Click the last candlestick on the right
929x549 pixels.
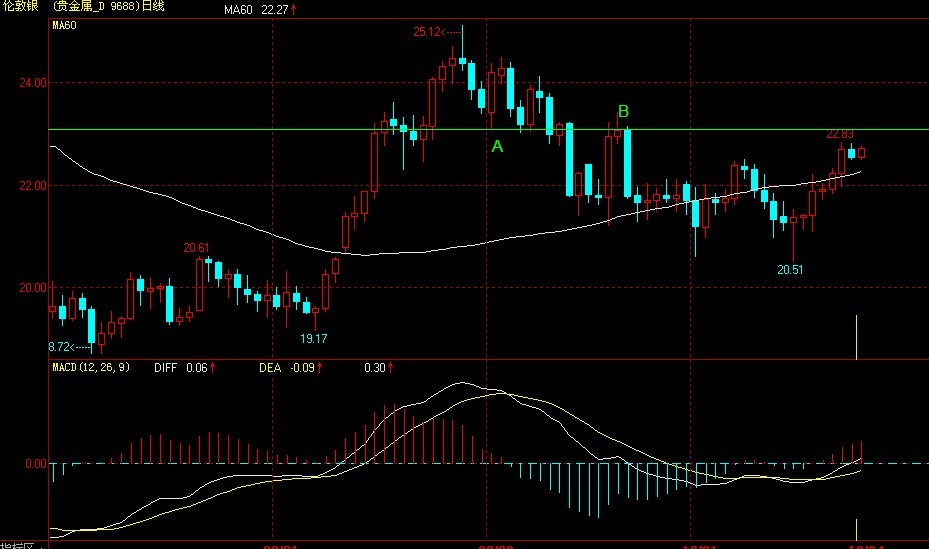point(861,153)
